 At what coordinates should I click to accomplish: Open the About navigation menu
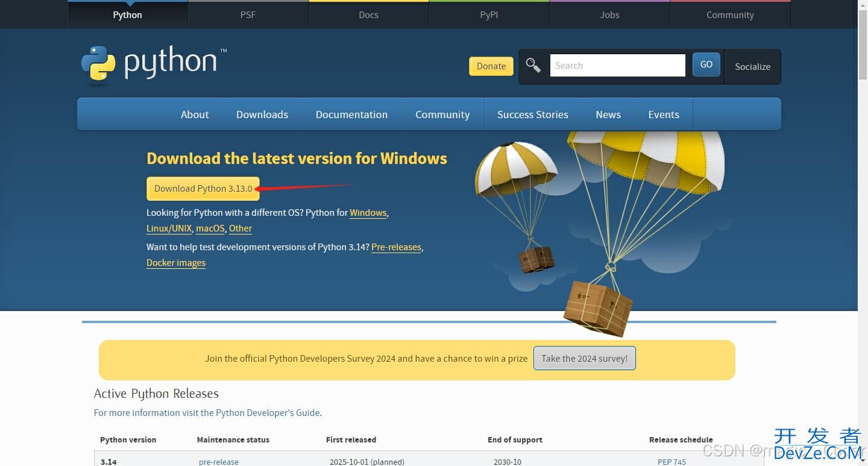(x=195, y=115)
